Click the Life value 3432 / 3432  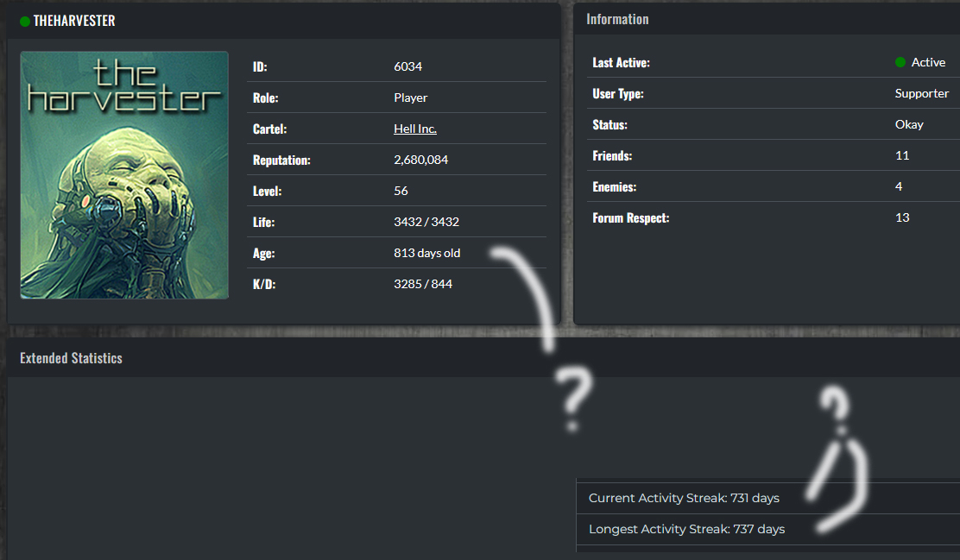tap(426, 222)
